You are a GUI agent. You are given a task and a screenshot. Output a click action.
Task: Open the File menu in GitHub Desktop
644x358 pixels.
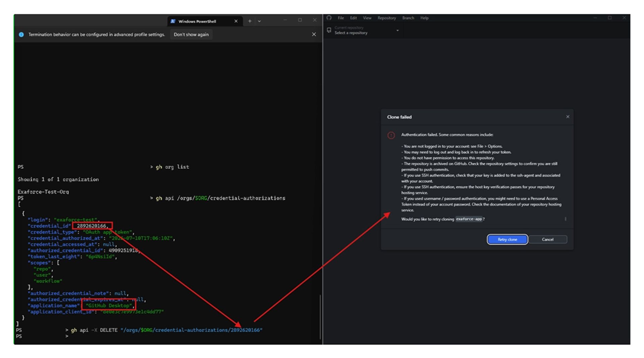coord(341,18)
